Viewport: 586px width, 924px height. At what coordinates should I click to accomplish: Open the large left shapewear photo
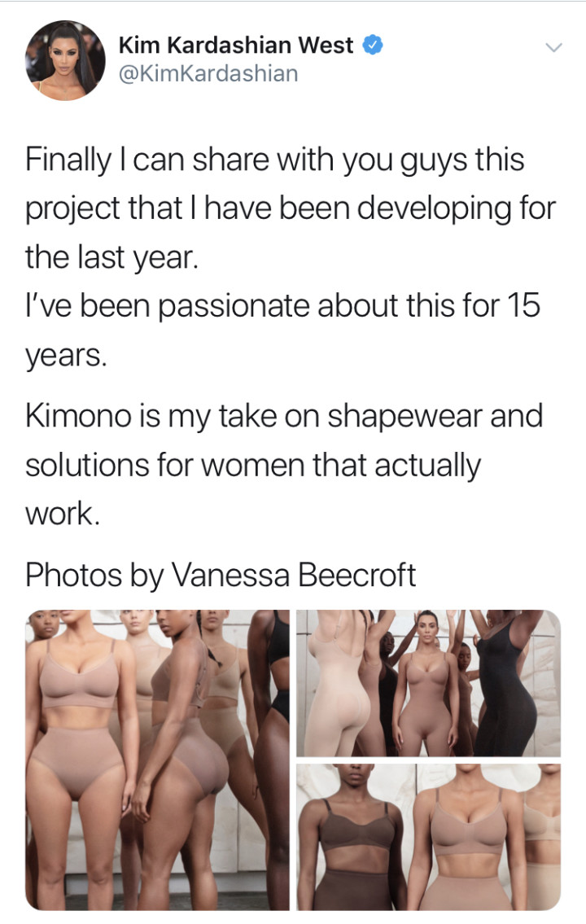pyautogui.click(x=157, y=760)
